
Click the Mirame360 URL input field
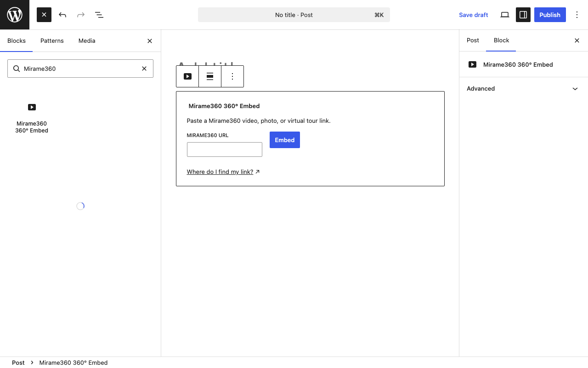tap(225, 149)
